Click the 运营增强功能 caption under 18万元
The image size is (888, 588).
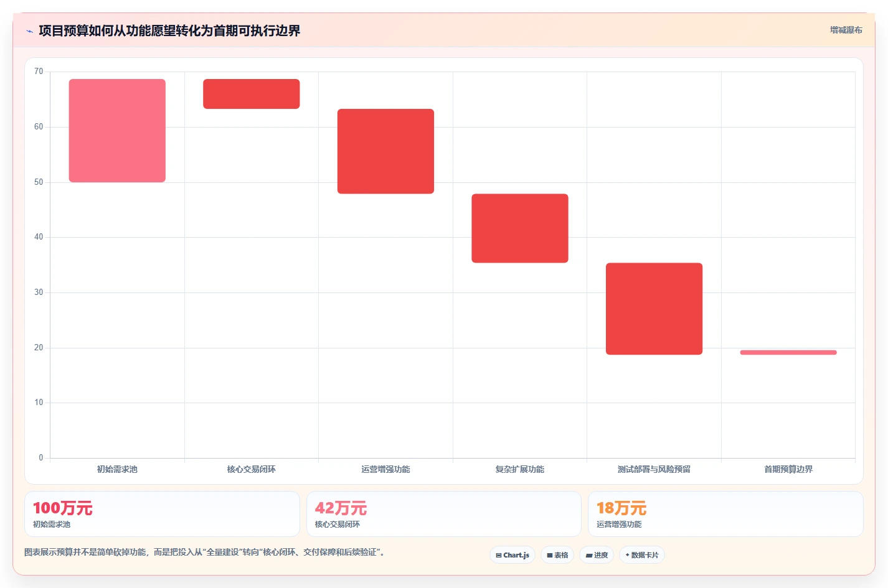pyautogui.click(x=619, y=525)
